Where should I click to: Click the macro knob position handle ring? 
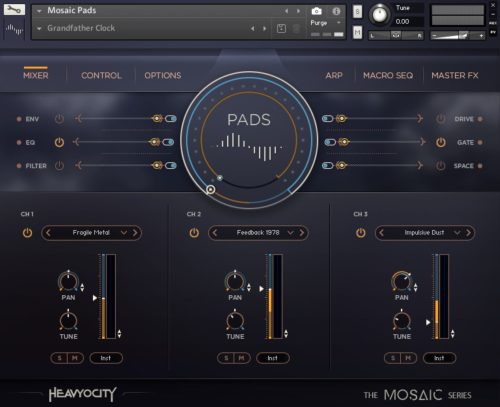(211, 190)
